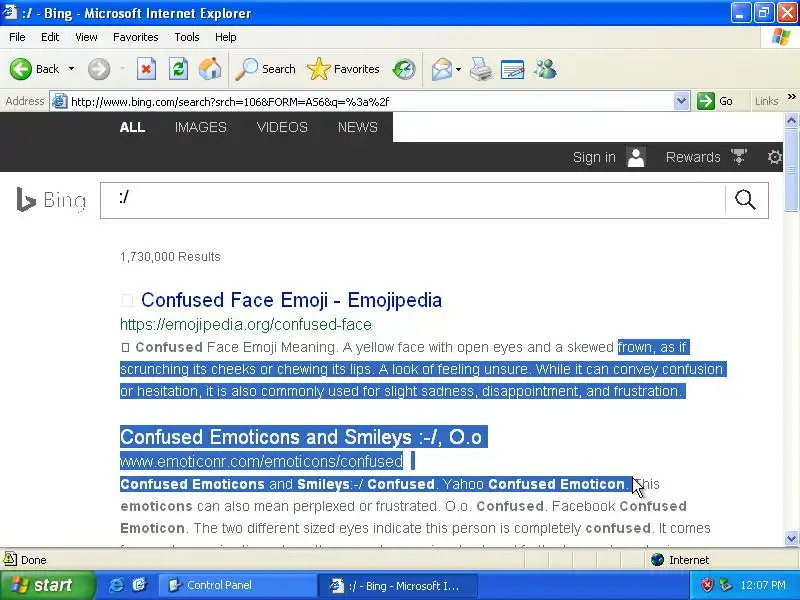Open the Edit menu
Screen dimensions: 800x600
(50, 37)
